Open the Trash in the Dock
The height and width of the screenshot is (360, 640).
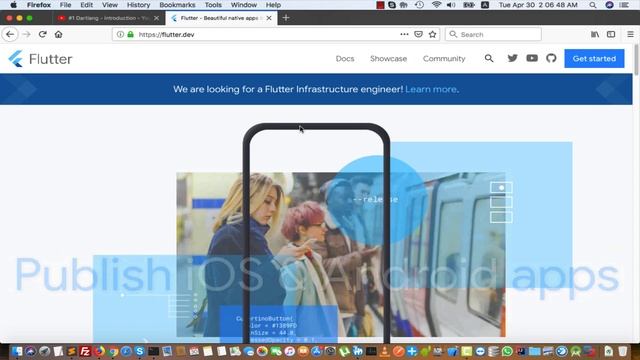tap(622, 351)
